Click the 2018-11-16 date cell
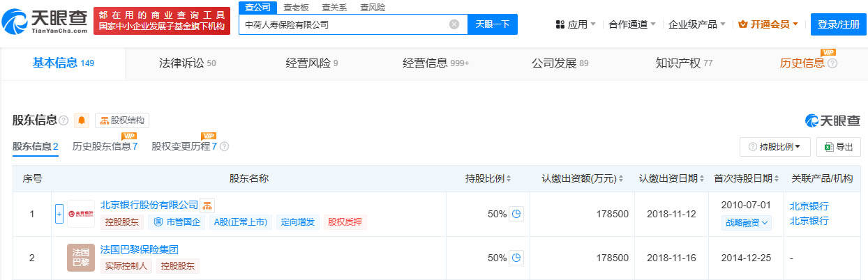 pos(671,258)
